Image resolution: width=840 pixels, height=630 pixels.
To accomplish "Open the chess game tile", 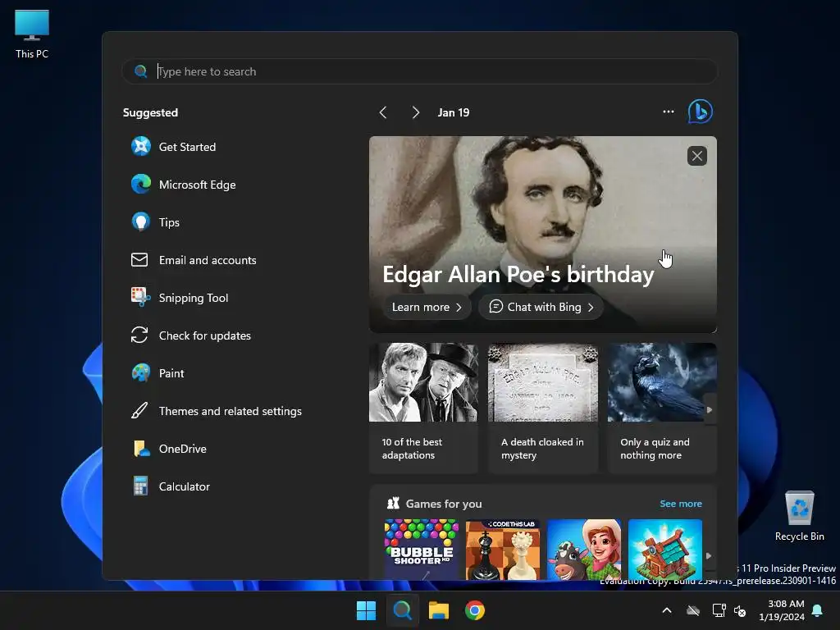I will [503, 549].
